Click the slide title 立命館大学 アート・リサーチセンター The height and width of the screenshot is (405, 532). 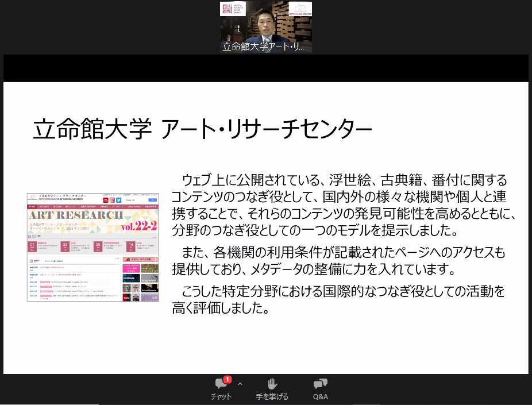(x=202, y=129)
